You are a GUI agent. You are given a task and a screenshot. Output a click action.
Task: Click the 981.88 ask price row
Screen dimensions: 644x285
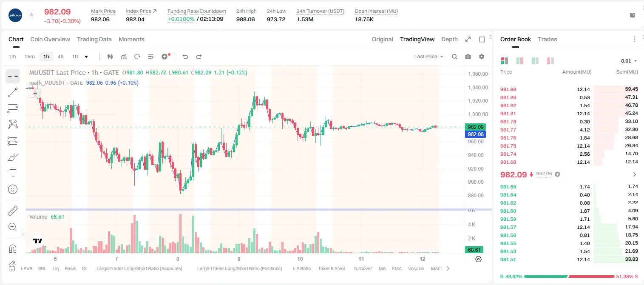pyautogui.click(x=569, y=89)
